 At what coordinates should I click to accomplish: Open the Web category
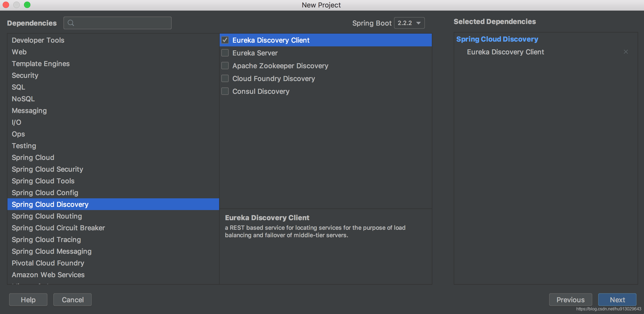[x=113, y=52]
